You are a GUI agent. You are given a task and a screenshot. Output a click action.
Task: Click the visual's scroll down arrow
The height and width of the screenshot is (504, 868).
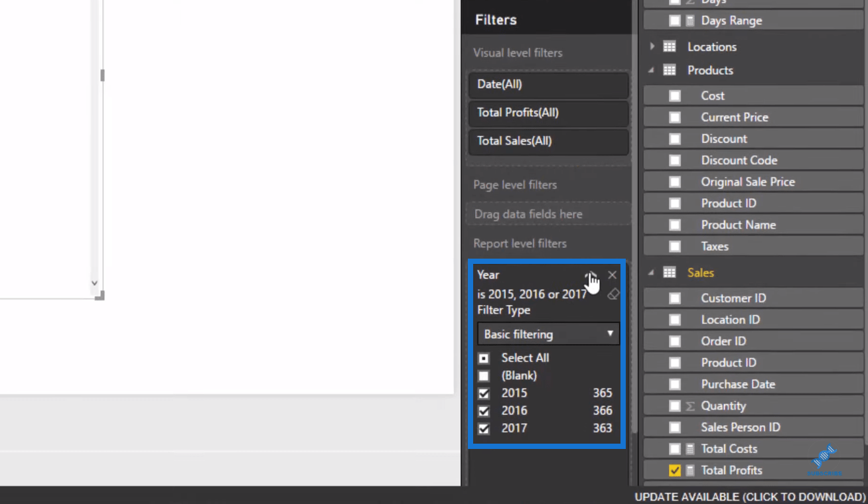click(94, 283)
